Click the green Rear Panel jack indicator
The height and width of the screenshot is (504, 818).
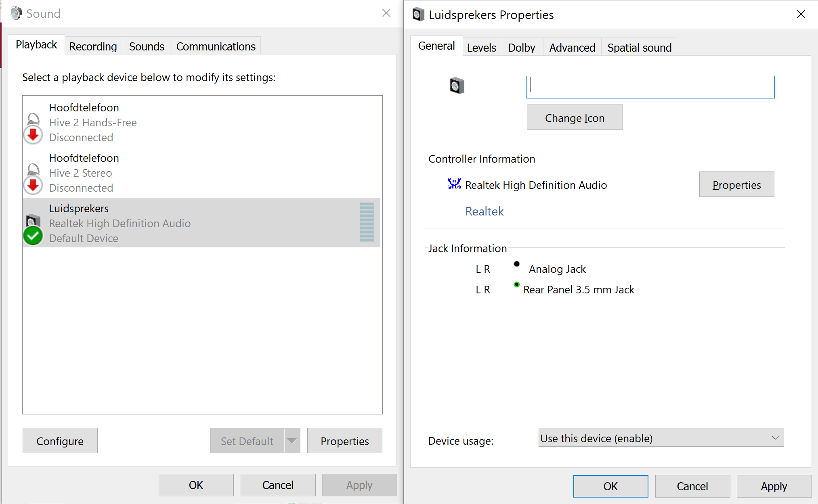click(516, 284)
